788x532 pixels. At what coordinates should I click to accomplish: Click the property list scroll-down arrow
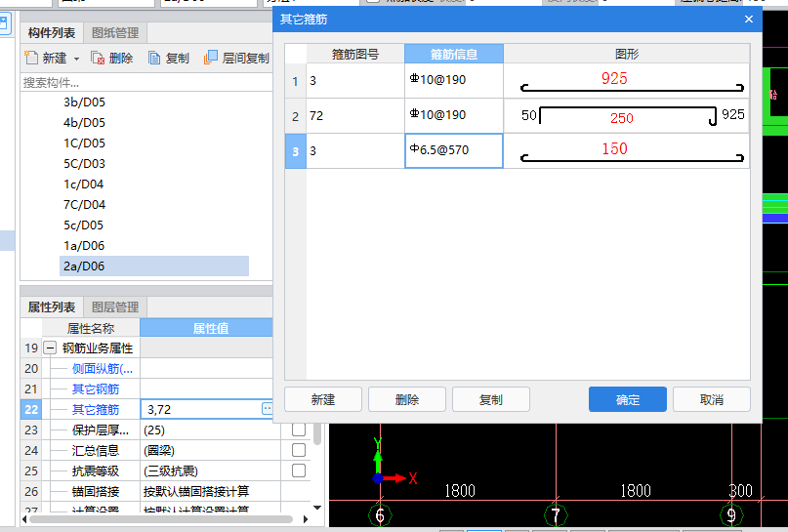click(317, 508)
